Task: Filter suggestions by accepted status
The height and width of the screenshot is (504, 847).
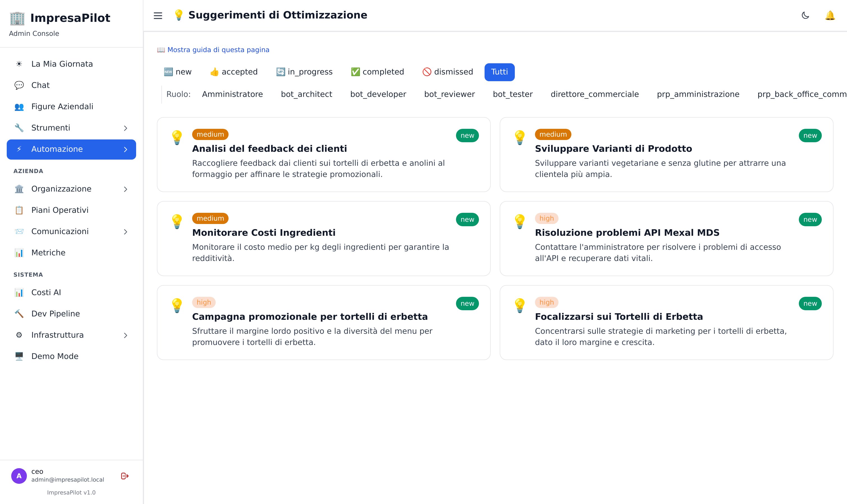Action: tap(234, 72)
